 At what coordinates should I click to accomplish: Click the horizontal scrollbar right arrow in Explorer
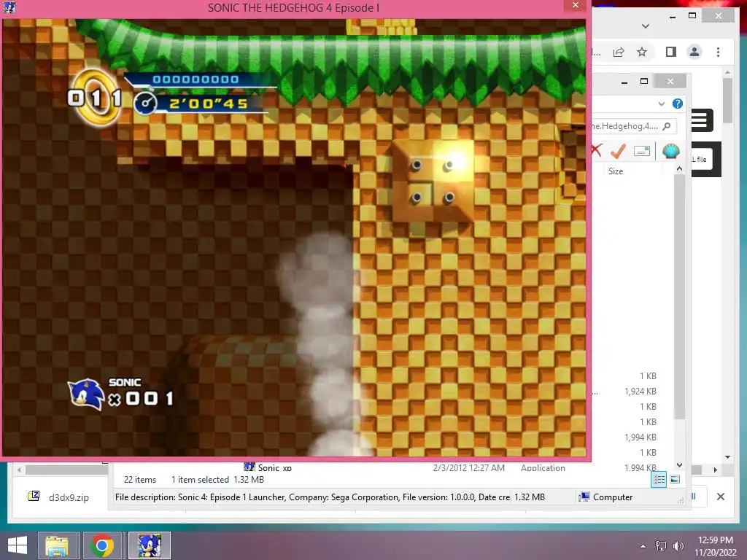click(x=715, y=470)
